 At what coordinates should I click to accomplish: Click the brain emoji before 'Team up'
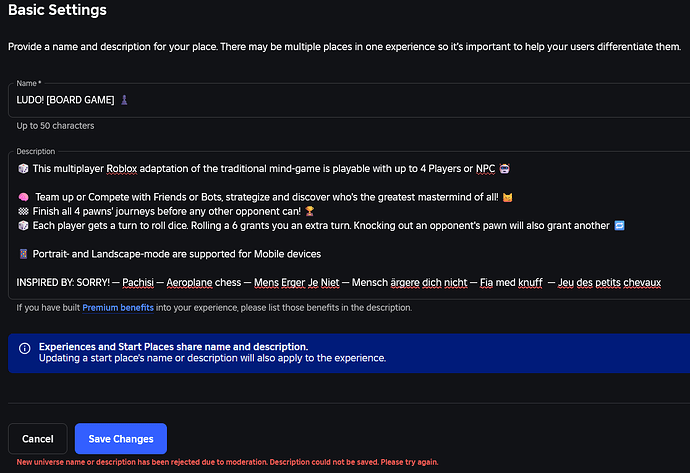[23, 197]
